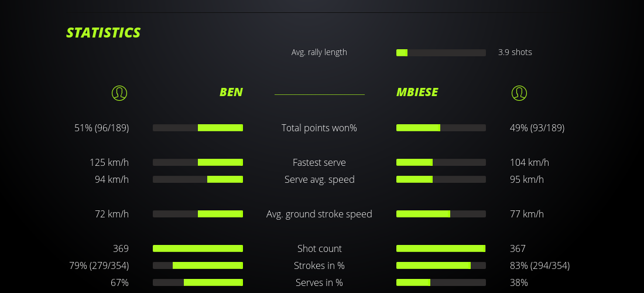The width and height of the screenshot is (644, 293).
Task: Click the STATISTICS heading
Action: tap(104, 33)
